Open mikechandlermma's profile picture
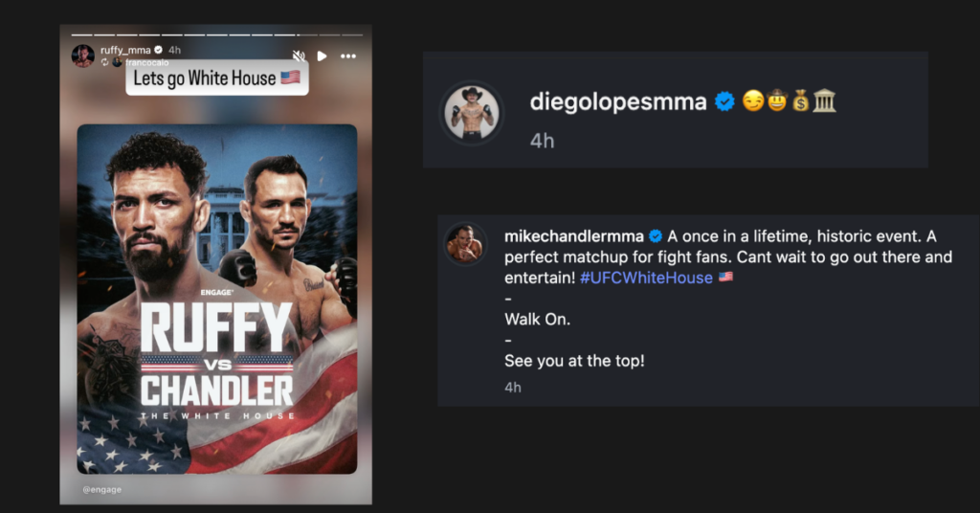 click(x=464, y=244)
